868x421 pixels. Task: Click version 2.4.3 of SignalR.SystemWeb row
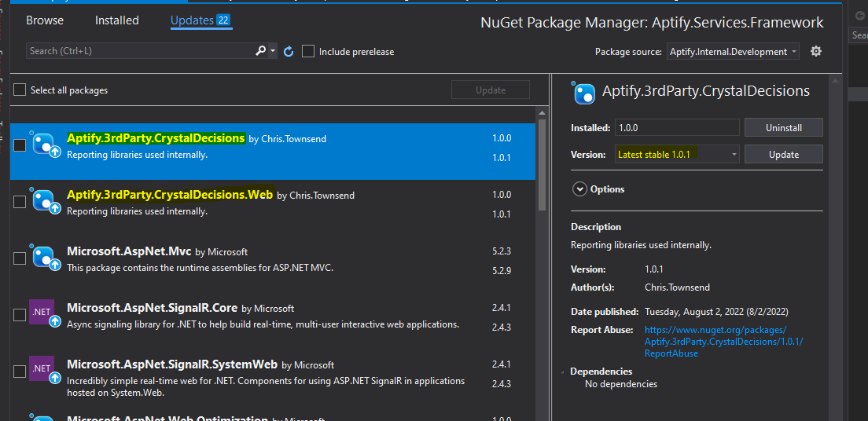[x=502, y=383]
